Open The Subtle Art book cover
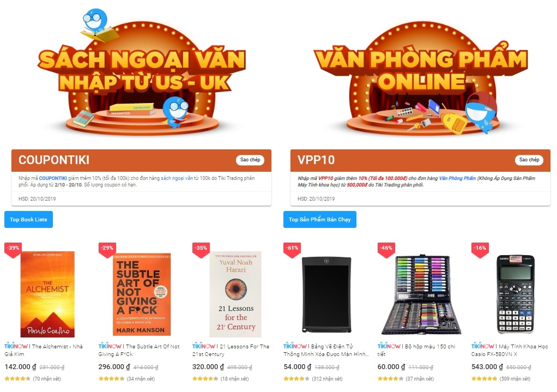Viewport: 557px width, 392px height. tap(142, 294)
